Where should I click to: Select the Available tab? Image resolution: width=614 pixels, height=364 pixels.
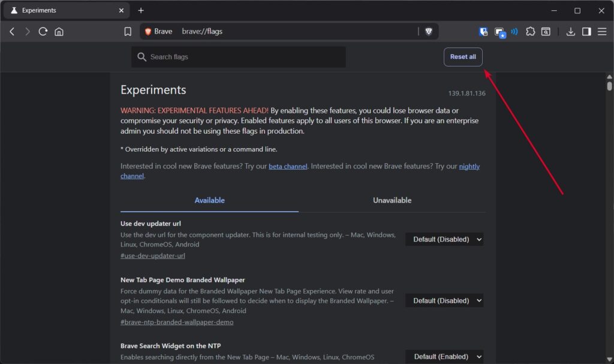pos(209,200)
